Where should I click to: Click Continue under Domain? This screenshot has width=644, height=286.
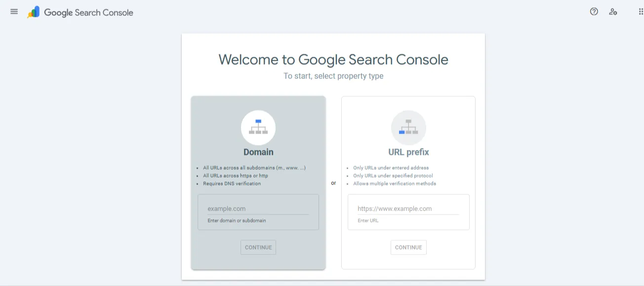[x=258, y=247]
